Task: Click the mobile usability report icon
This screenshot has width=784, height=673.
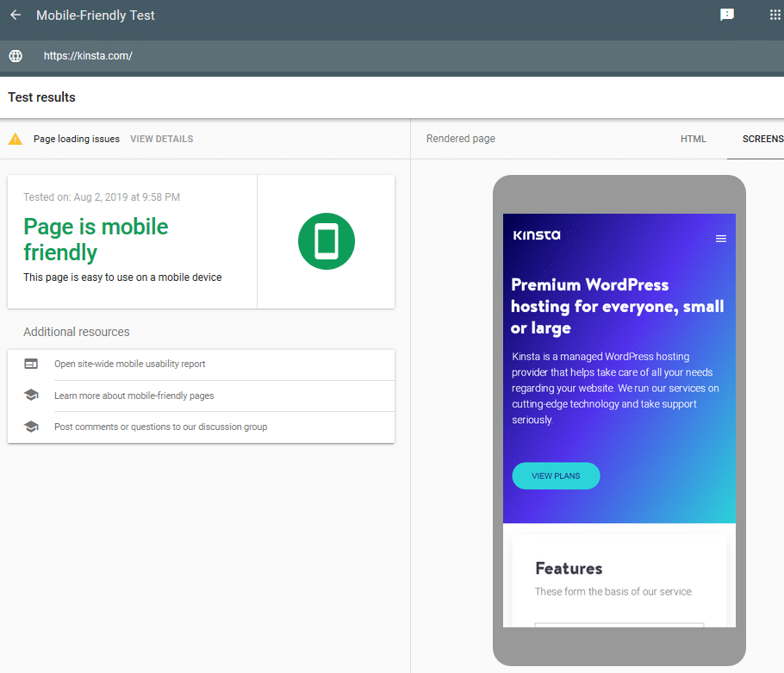Action: pos(32,364)
